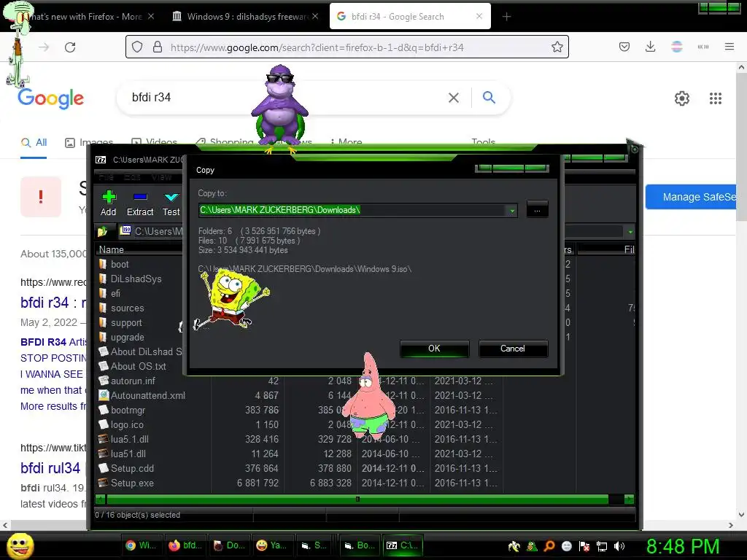Open Firefox tracking protection shield icon
This screenshot has height=560, width=747.
[137, 47]
